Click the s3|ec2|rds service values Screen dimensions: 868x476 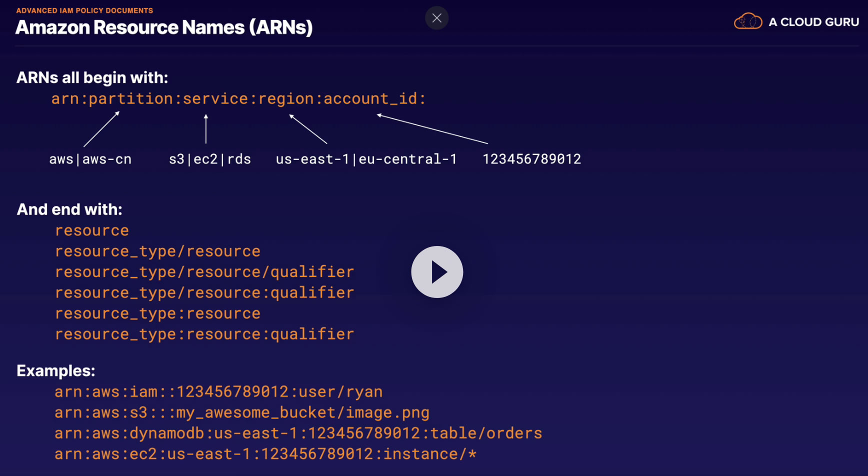point(210,159)
